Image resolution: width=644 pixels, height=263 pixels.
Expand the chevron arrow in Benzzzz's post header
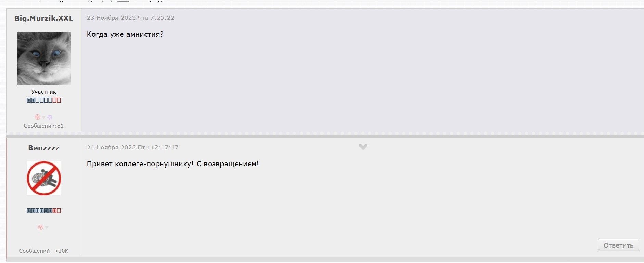[363, 147]
